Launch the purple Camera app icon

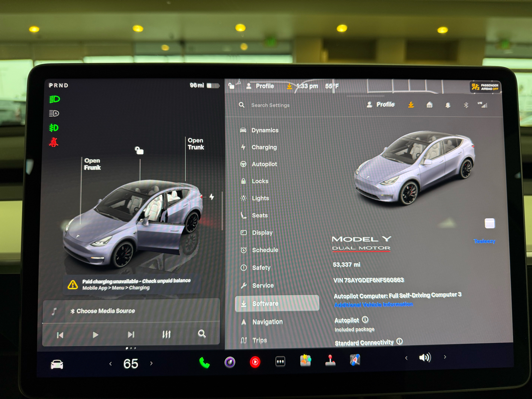pyautogui.click(x=230, y=362)
